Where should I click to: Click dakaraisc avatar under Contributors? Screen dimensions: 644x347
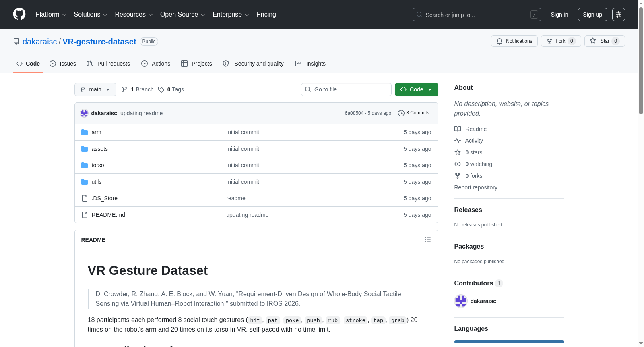460,301
